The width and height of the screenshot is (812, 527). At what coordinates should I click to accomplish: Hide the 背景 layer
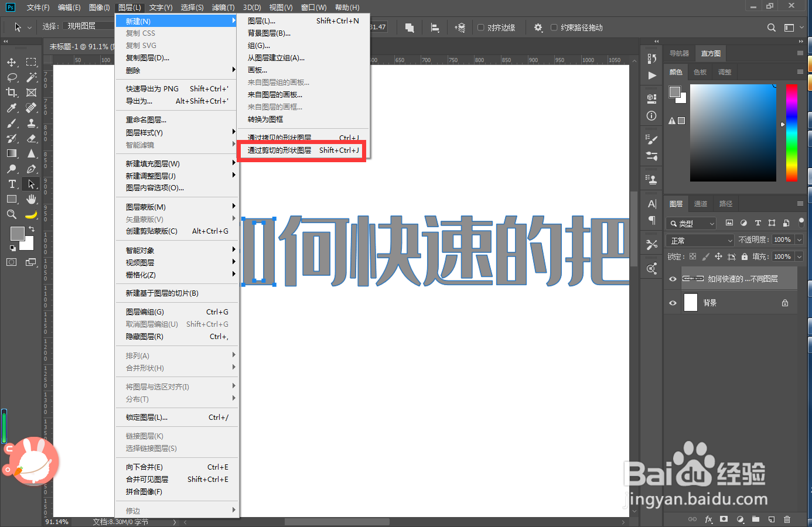pyautogui.click(x=673, y=302)
